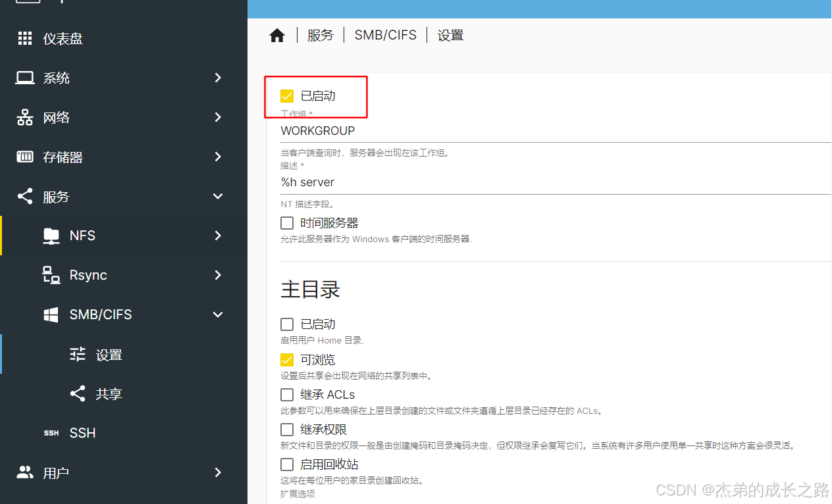Expand the Rsync submenu chevron
The width and height of the screenshot is (832, 504).
pos(218,275)
